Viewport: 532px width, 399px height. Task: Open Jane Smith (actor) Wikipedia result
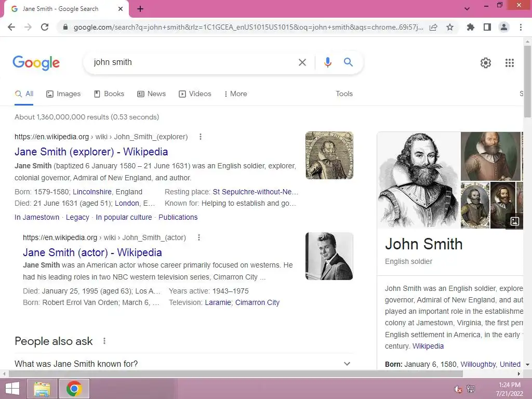[x=92, y=252]
